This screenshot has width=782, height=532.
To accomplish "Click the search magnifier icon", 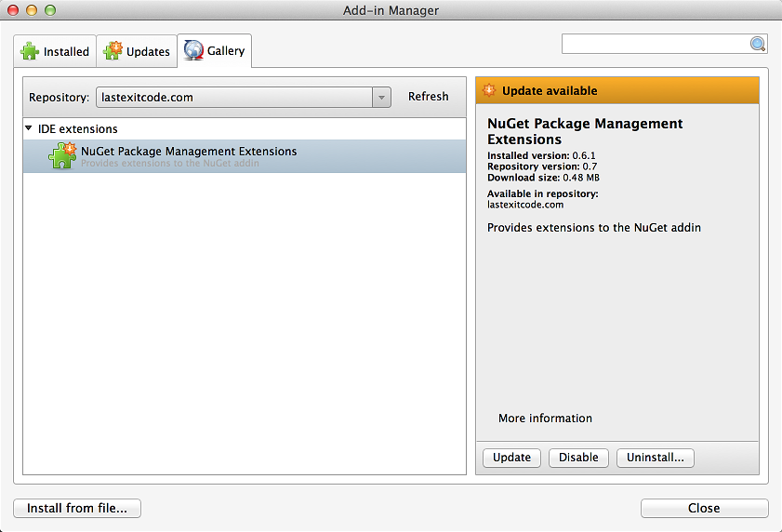I will [758, 44].
